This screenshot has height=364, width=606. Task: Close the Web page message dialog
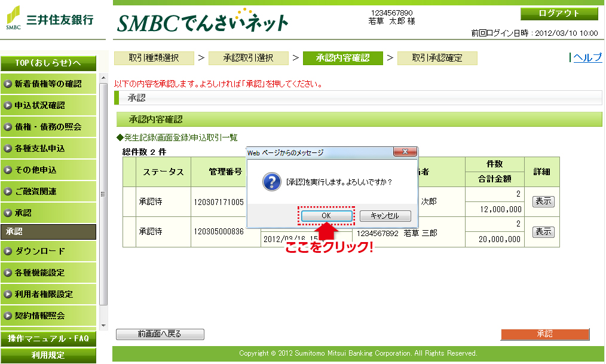click(x=405, y=152)
